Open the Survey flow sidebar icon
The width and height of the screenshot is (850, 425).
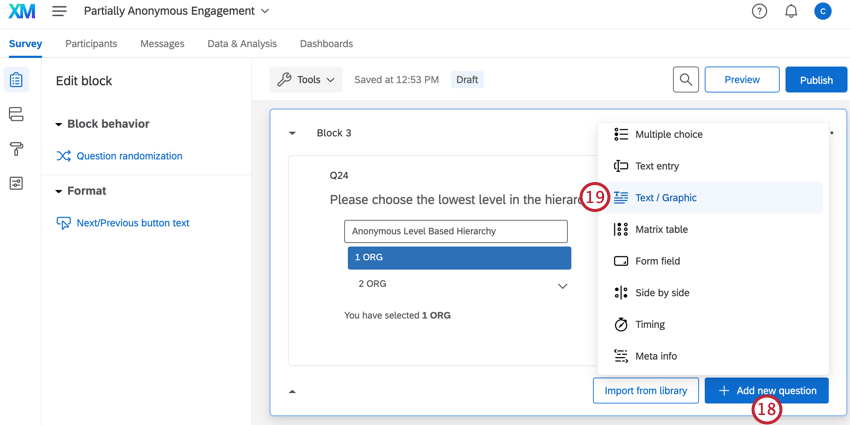[x=16, y=115]
